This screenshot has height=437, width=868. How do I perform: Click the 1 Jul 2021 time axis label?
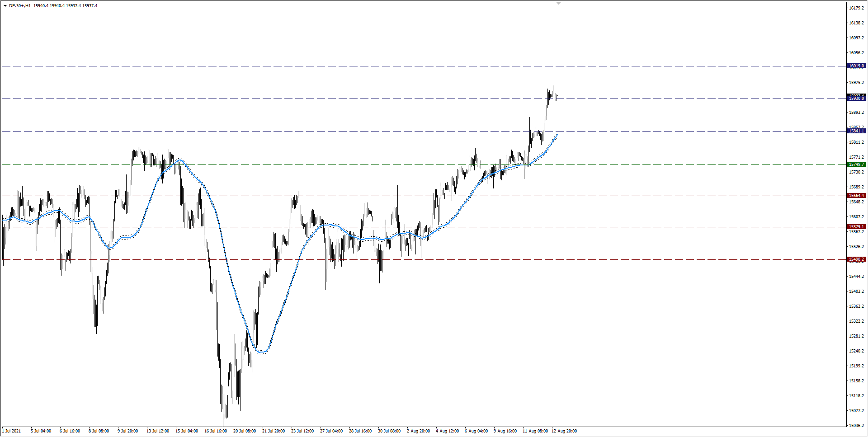pos(11,431)
